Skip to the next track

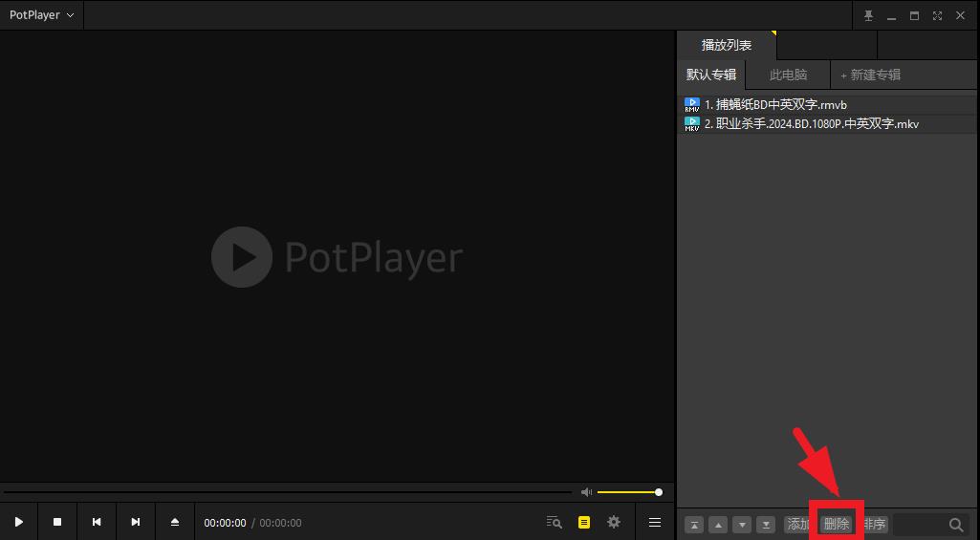click(x=136, y=522)
